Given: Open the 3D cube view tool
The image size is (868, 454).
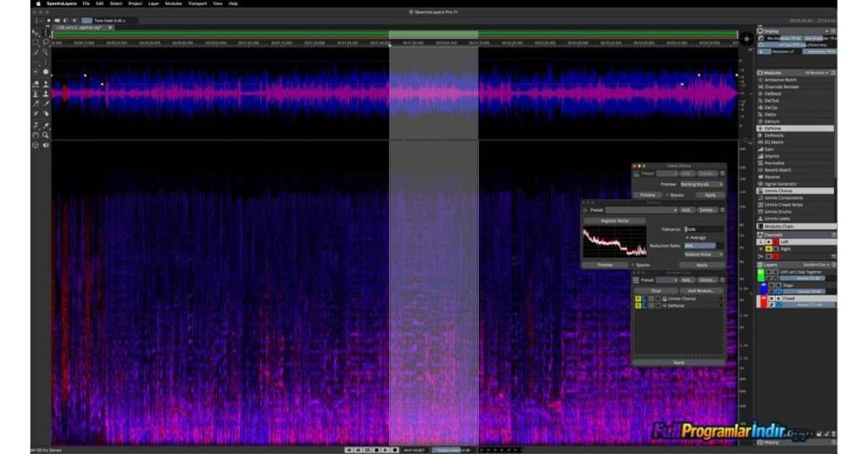Looking at the screenshot, I should coord(36,146).
